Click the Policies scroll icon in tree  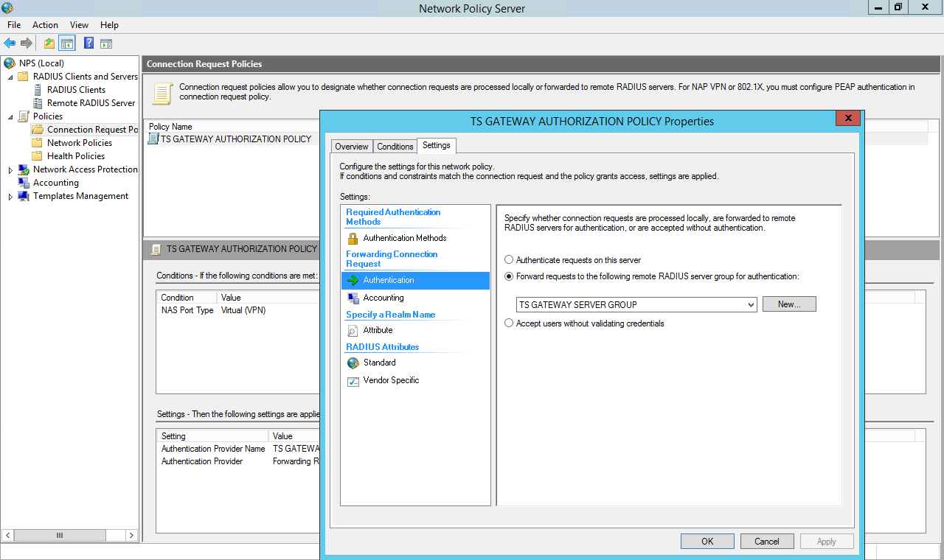coord(24,116)
